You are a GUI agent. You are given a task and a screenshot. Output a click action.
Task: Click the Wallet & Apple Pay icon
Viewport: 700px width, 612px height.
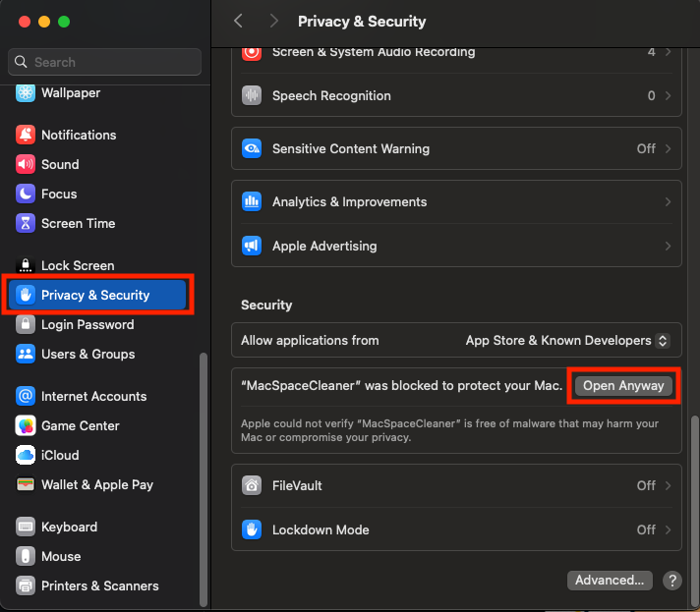26,484
